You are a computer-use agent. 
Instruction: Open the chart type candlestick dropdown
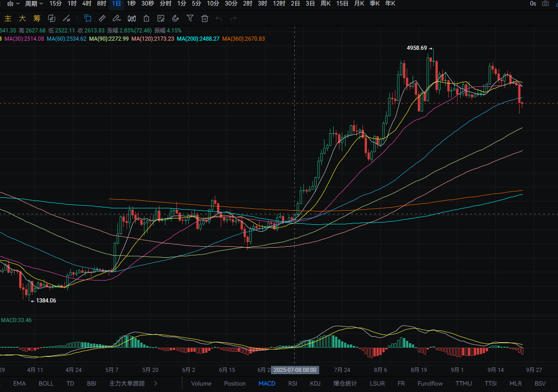[x=13, y=4]
